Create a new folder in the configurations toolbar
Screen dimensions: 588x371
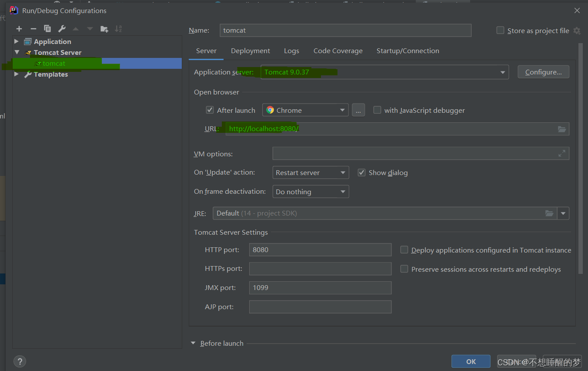point(104,29)
